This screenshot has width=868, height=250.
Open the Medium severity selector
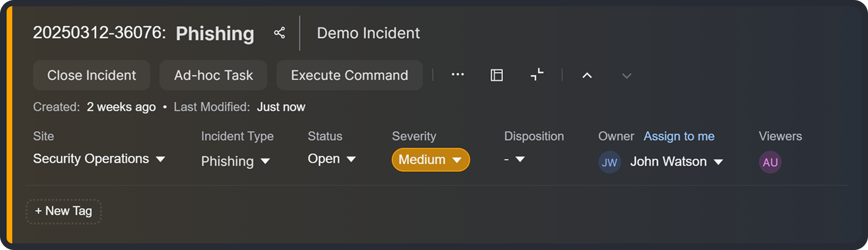(x=430, y=160)
